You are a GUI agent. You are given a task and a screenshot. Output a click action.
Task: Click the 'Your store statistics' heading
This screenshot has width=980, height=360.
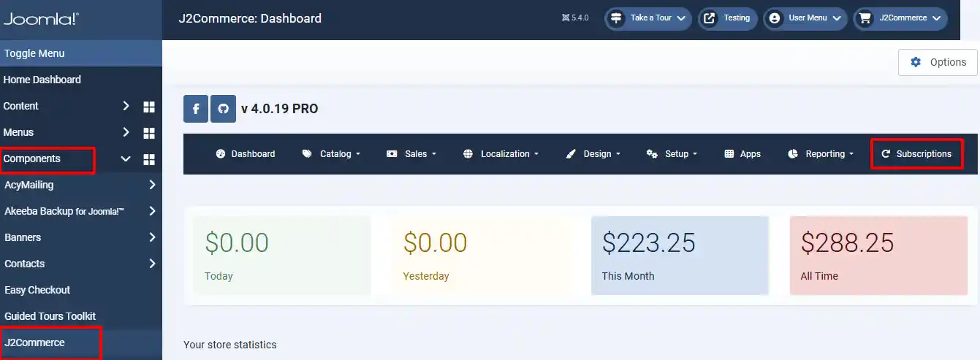230,345
